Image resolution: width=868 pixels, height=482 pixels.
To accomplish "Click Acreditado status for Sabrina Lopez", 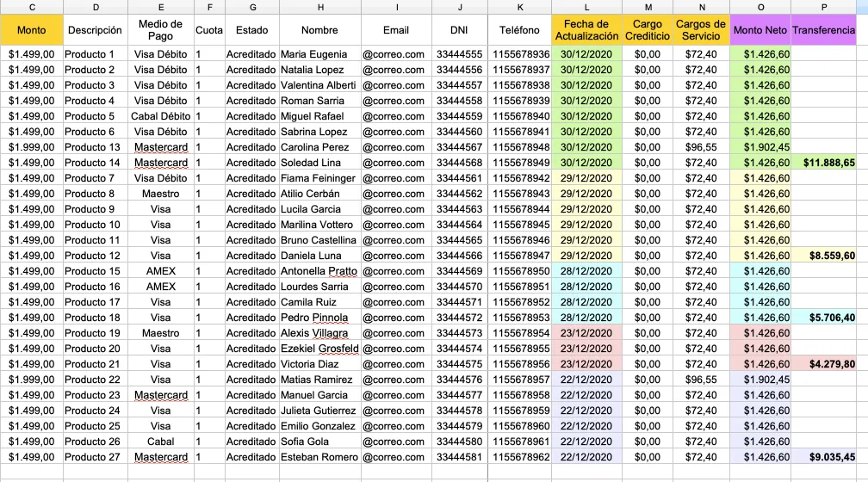I will [x=251, y=132].
